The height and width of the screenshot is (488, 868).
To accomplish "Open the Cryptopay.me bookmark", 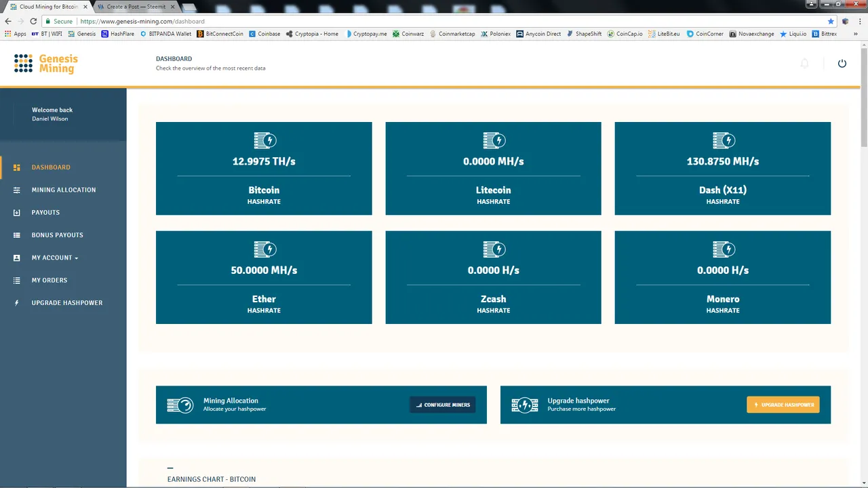I will [366, 34].
